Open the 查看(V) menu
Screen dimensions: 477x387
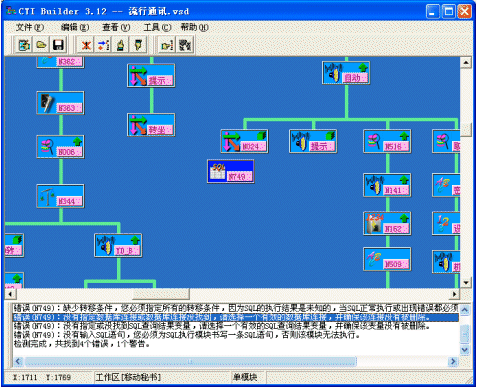[116, 27]
